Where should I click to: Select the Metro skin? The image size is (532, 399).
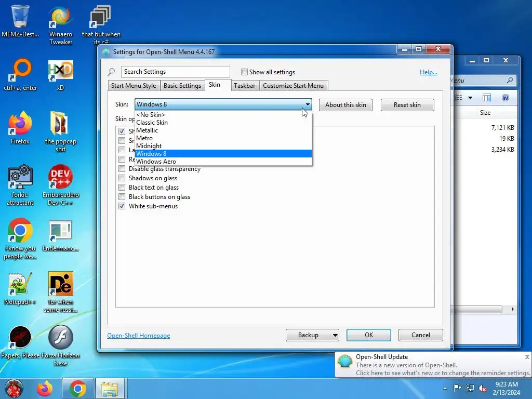pos(223,138)
